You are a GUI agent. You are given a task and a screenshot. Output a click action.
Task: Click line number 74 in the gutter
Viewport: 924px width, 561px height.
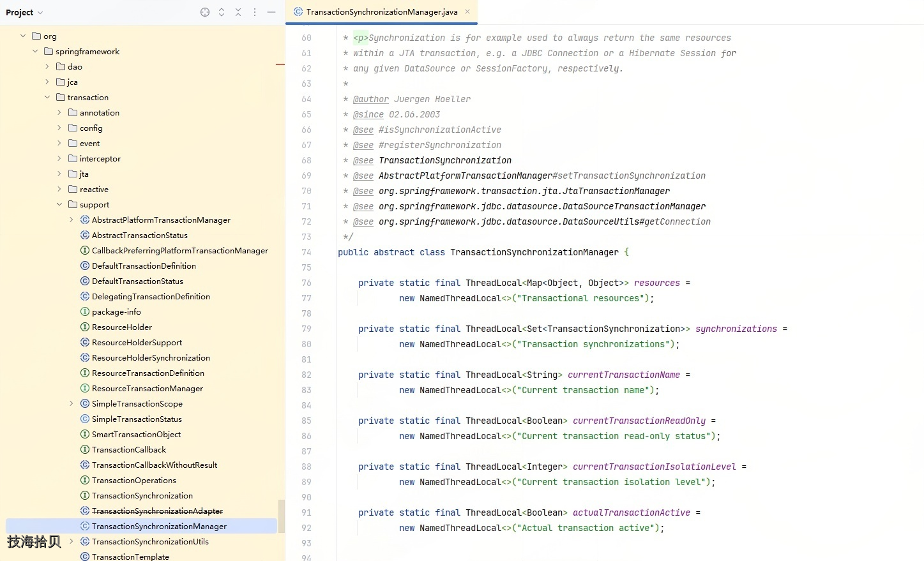click(x=307, y=253)
